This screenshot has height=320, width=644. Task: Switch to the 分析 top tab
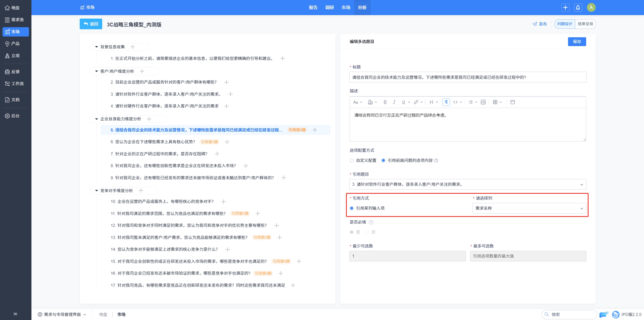click(x=362, y=8)
